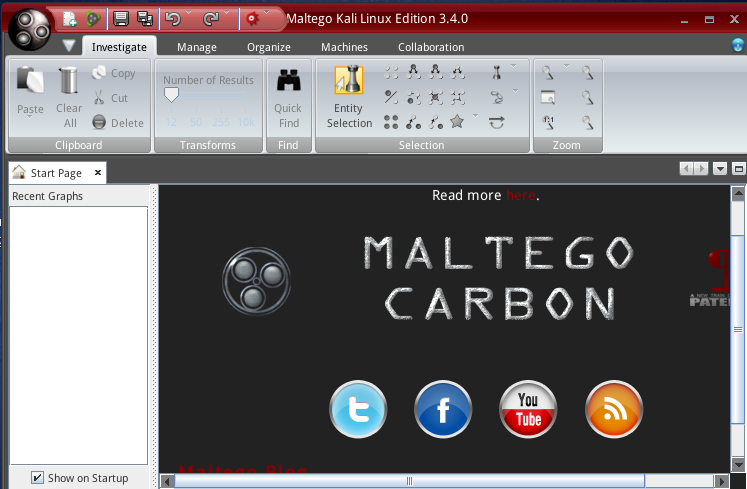This screenshot has height=489, width=747.
Task: Toggle the Show on Startup checkbox
Action: point(37,477)
